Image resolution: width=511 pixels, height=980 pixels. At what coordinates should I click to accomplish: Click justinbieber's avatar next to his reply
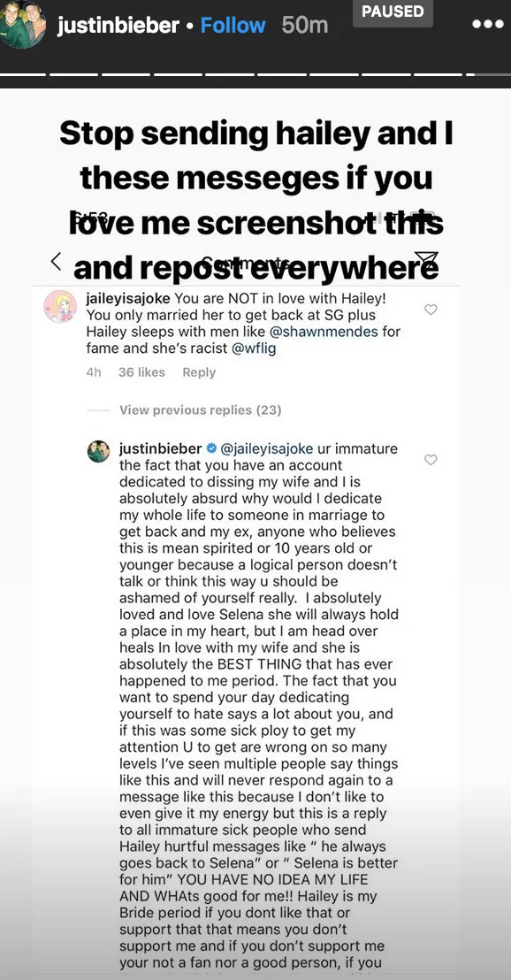click(98, 453)
